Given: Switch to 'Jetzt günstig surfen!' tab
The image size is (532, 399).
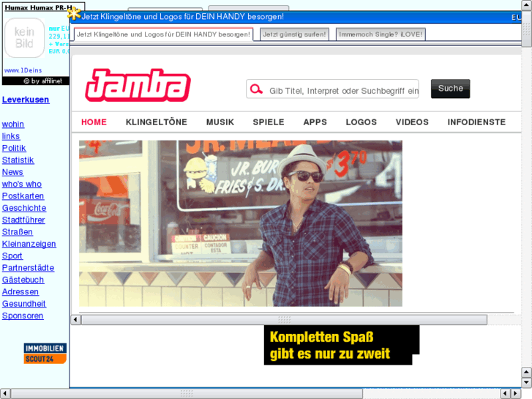Looking at the screenshot, I should (x=294, y=34).
